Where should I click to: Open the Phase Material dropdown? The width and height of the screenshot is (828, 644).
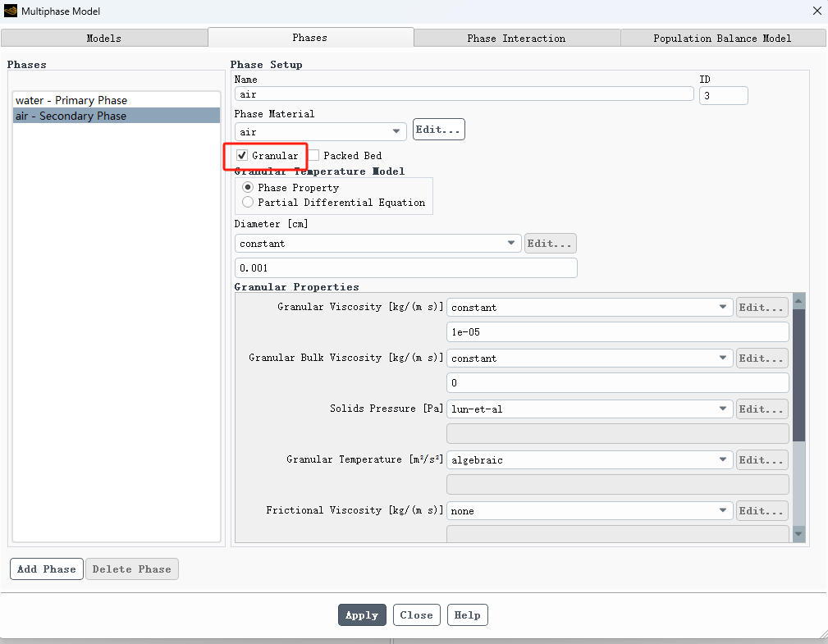[320, 131]
